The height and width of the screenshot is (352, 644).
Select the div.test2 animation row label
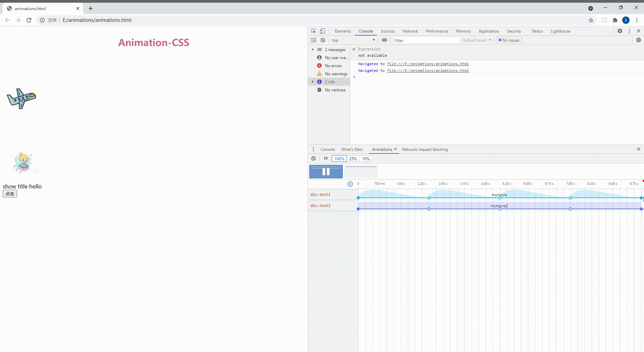(x=320, y=206)
